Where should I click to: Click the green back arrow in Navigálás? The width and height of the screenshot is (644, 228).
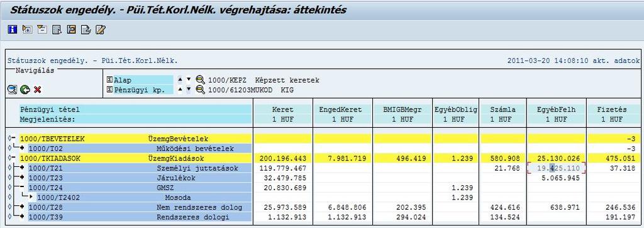pos(25,89)
